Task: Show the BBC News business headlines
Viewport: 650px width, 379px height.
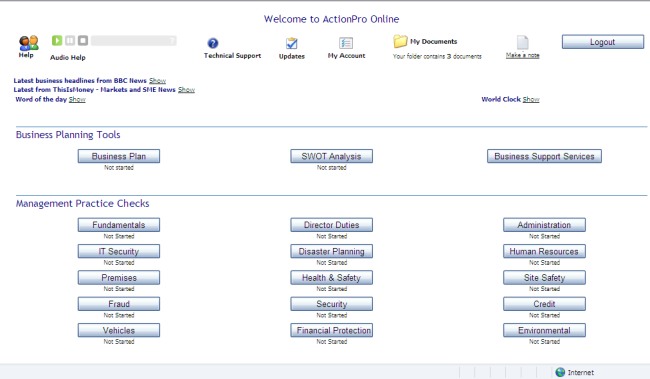Action: [x=158, y=80]
